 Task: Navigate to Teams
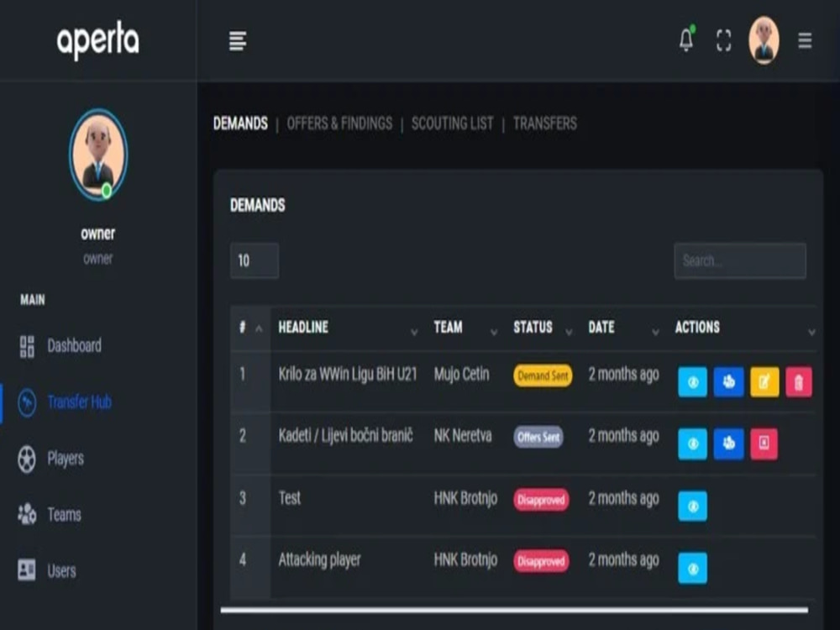(65, 515)
